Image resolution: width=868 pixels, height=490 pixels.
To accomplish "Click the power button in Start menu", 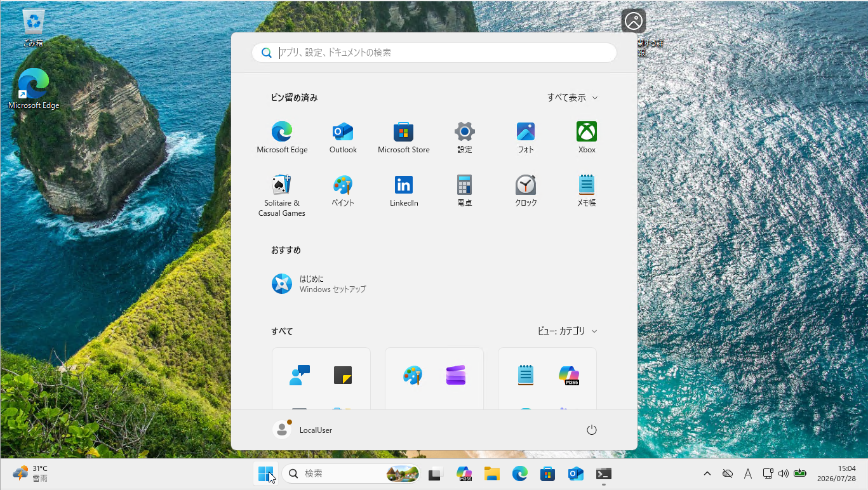I will (592, 430).
